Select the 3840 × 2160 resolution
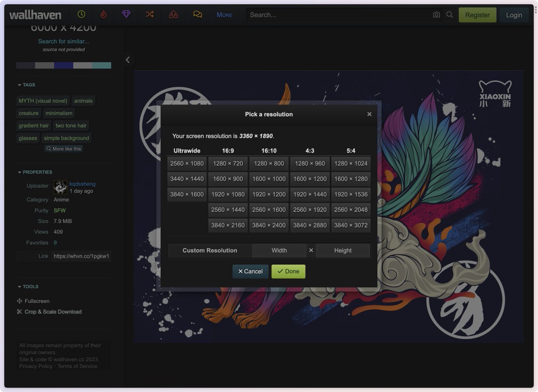This screenshot has width=538, height=392. [x=228, y=225]
